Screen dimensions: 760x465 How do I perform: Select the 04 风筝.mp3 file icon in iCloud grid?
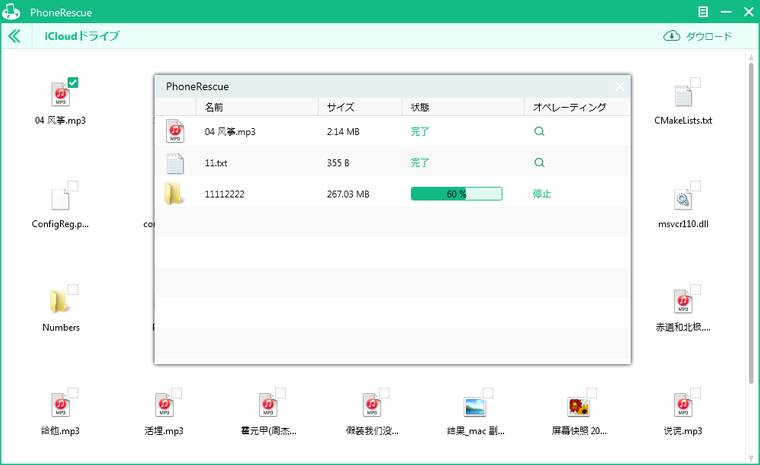click(60, 94)
